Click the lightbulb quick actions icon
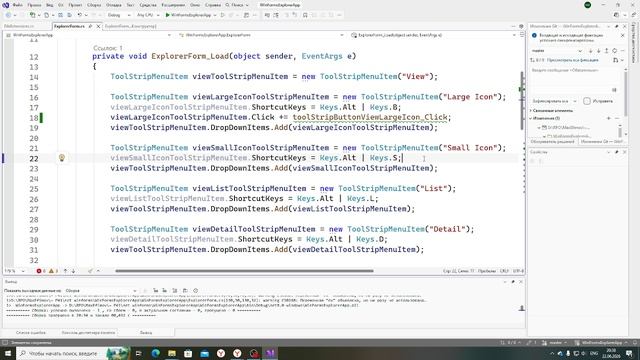This screenshot has height=360, width=640. click(62, 158)
